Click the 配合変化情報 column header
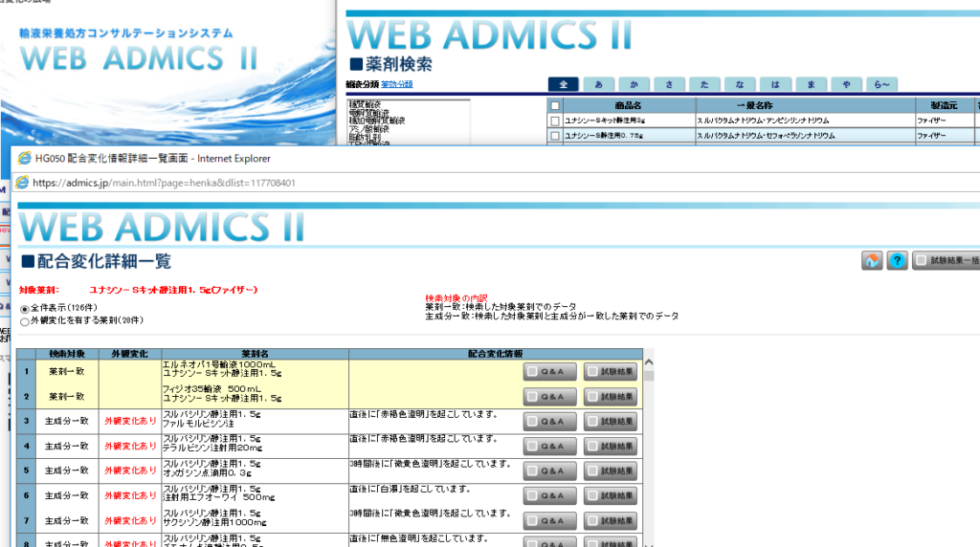The image size is (980, 547). (496, 354)
